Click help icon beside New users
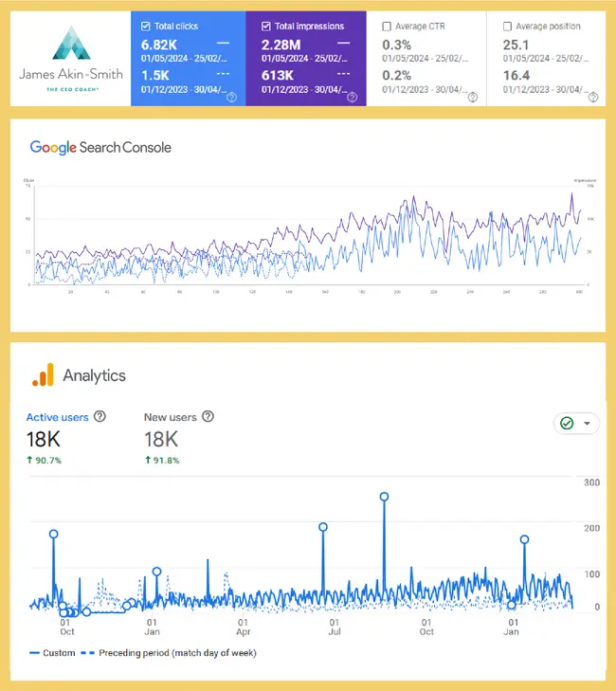 (x=208, y=416)
